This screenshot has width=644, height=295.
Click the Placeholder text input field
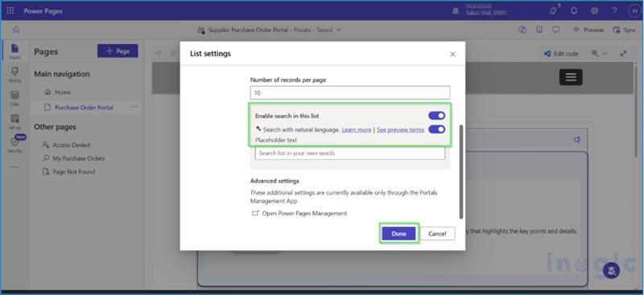[x=350, y=153]
